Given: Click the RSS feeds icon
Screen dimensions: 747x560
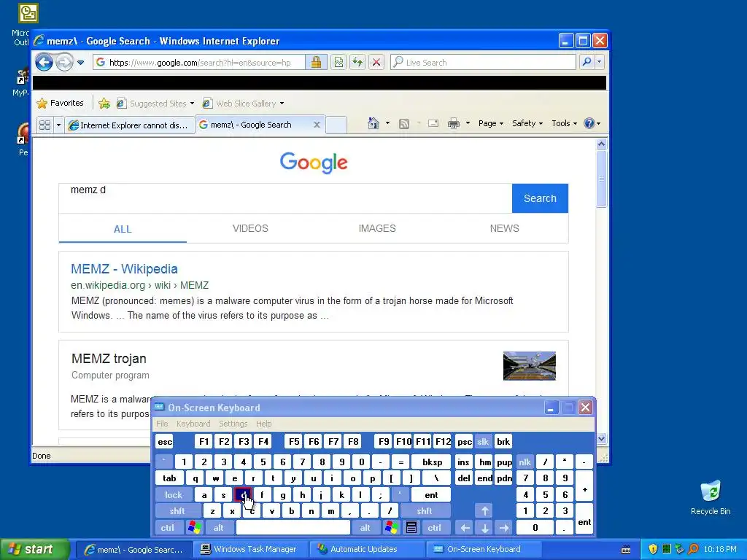Looking at the screenshot, I should coord(404,124).
